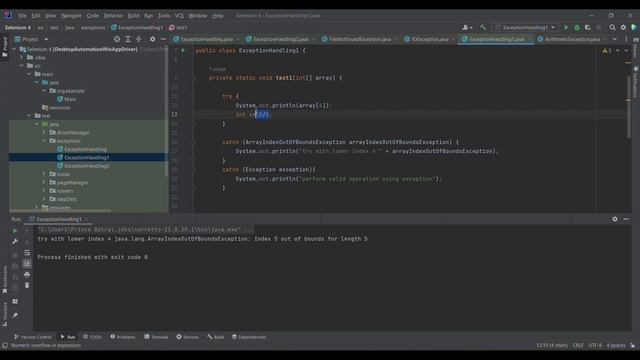Image resolution: width=640 pixels, height=360 pixels.
Task: Open the Refactor menu
Action: point(113,16)
